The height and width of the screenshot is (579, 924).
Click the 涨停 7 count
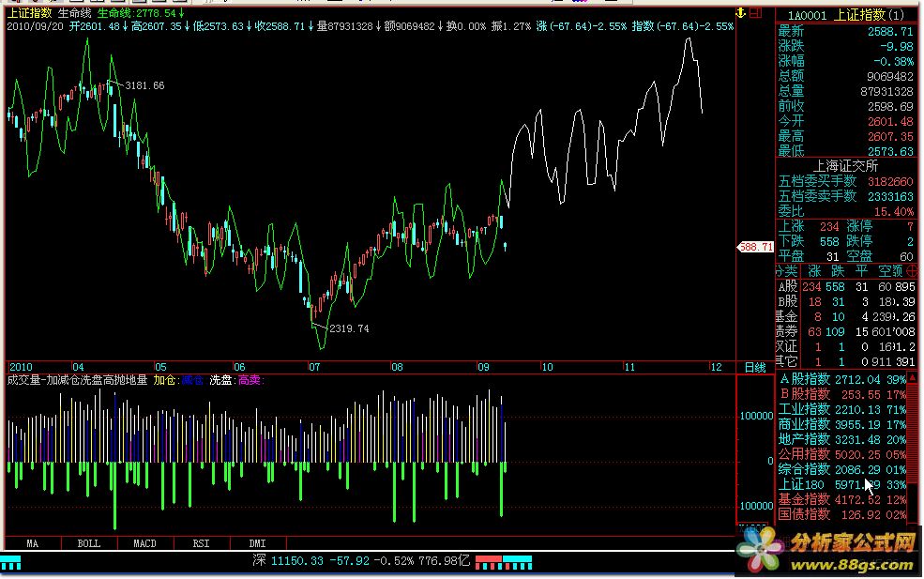point(881,226)
